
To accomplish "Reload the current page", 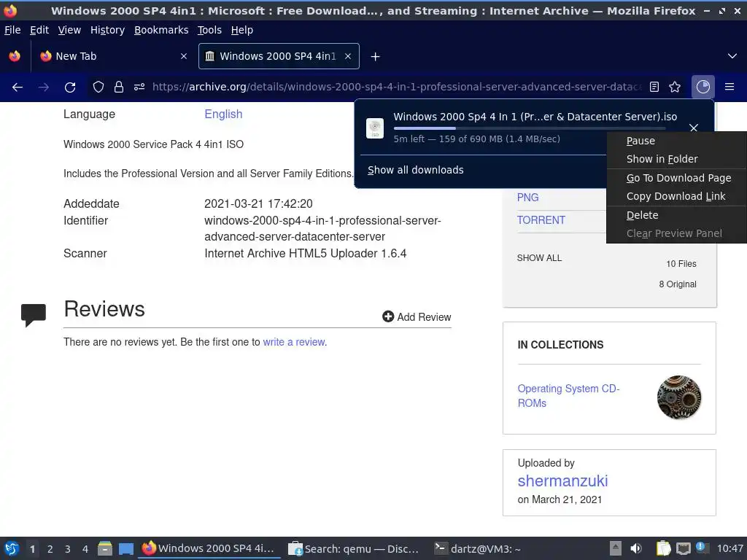I will (70, 87).
